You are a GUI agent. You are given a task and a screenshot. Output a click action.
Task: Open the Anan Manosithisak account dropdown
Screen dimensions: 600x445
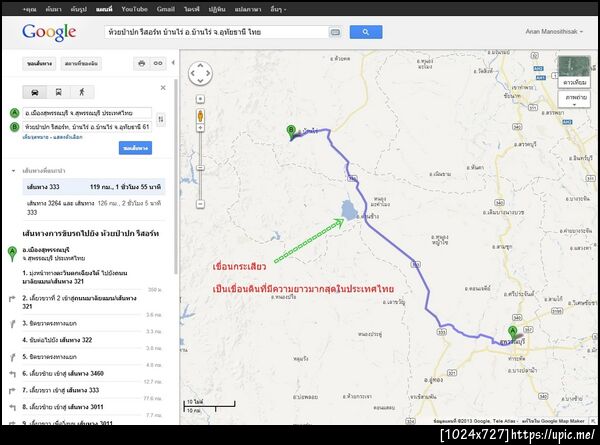554,31
